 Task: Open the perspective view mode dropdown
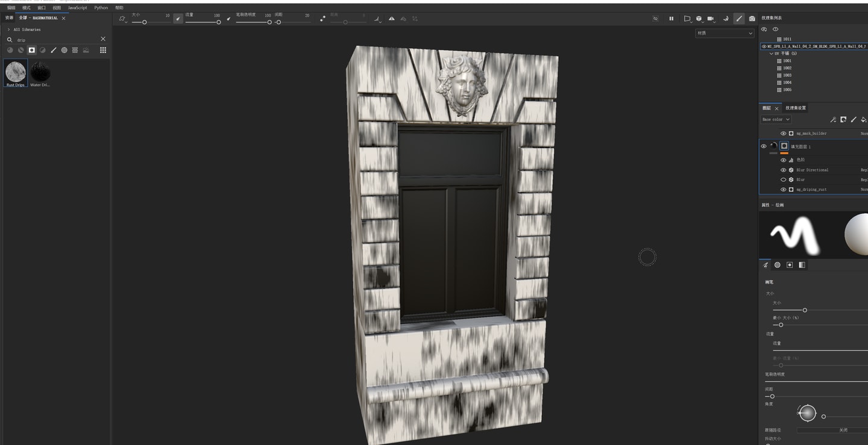[x=687, y=19]
